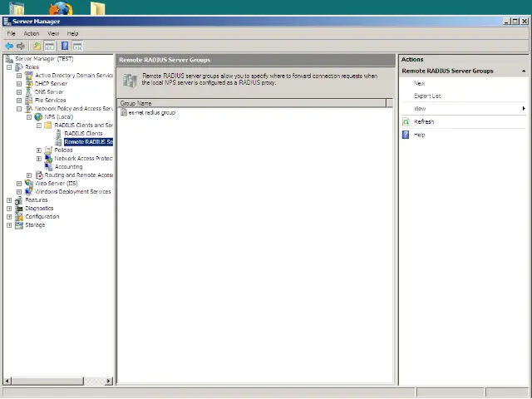Collapse the NPS (Local) node
532x399 pixels.
click(29, 117)
